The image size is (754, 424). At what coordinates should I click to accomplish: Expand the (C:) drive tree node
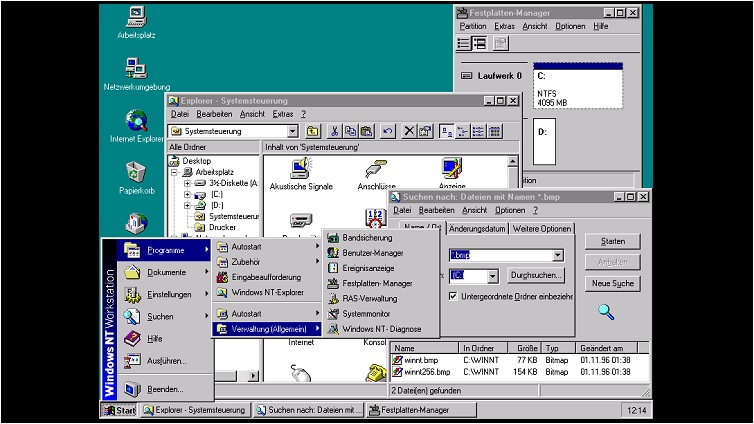click(x=186, y=194)
